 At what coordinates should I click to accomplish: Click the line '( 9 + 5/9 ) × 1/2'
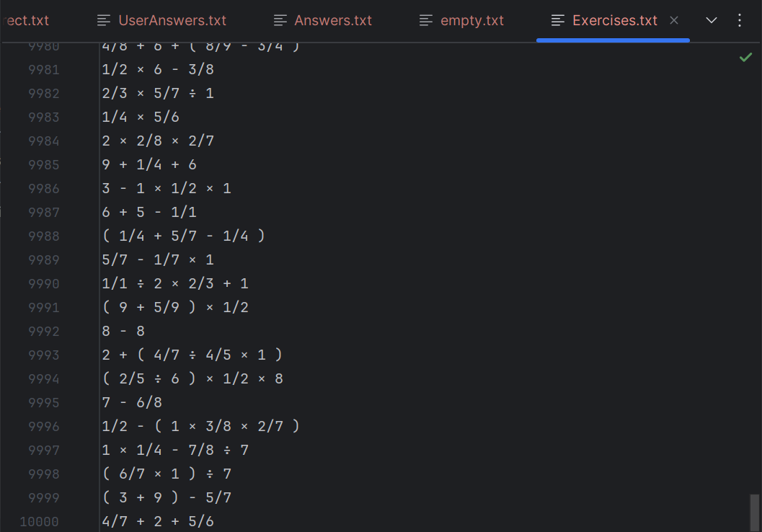175,308
